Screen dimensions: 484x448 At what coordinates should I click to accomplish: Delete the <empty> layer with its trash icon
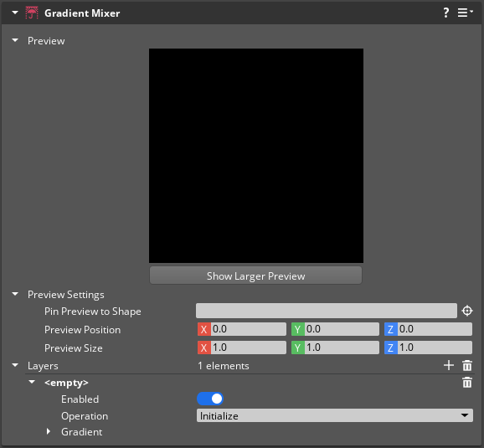(467, 383)
